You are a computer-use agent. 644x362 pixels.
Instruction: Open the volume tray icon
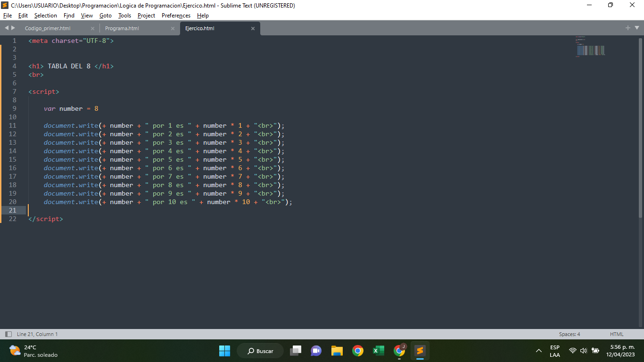584,351
